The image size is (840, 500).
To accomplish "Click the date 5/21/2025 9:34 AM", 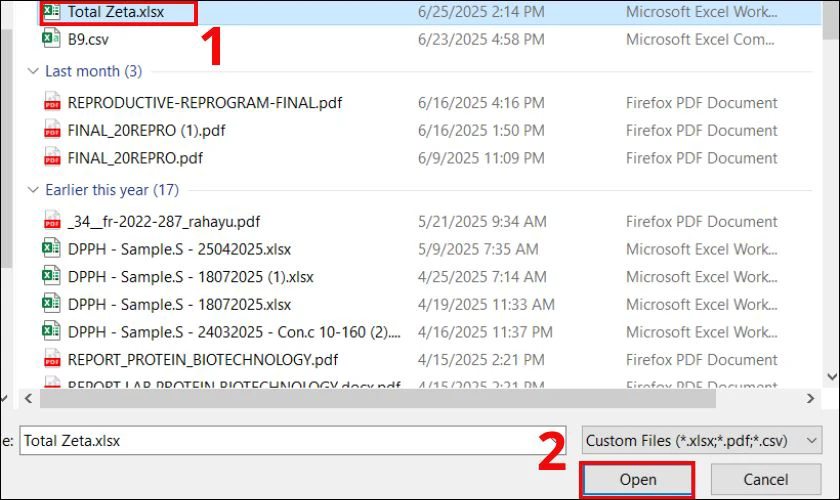I will (x=482, y=222).
